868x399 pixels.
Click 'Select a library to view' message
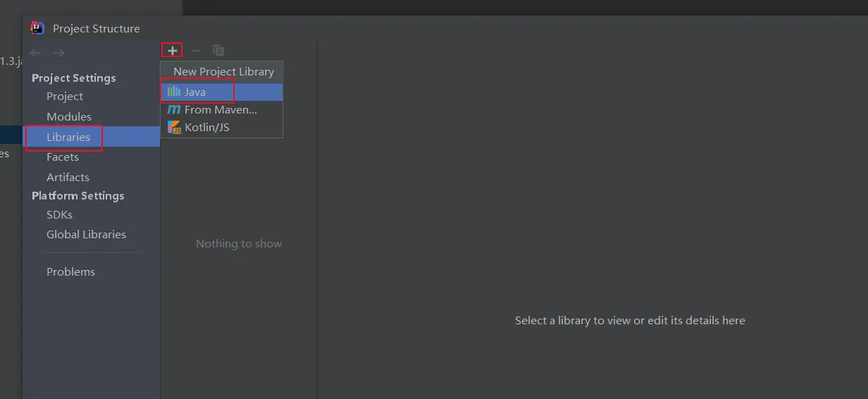tap(630, 320)
